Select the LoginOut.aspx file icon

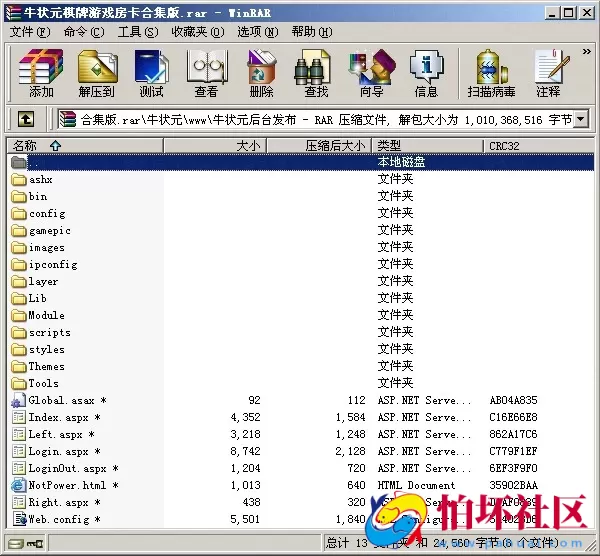coord(18,468)
